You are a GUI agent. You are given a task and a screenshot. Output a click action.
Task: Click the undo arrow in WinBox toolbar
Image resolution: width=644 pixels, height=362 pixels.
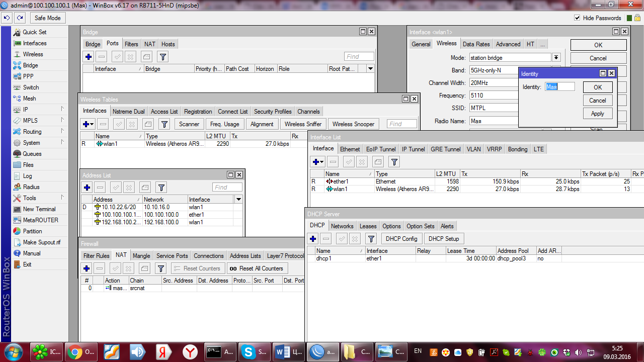click(x=7, y=18)
